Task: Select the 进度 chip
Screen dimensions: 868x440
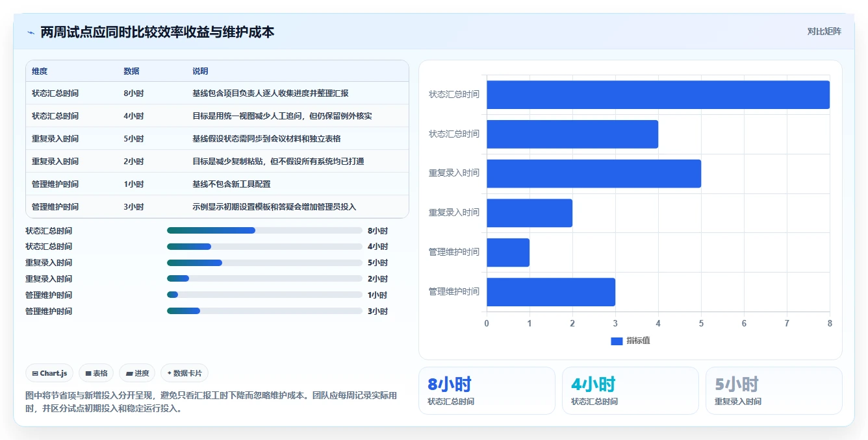Action: 137,373
